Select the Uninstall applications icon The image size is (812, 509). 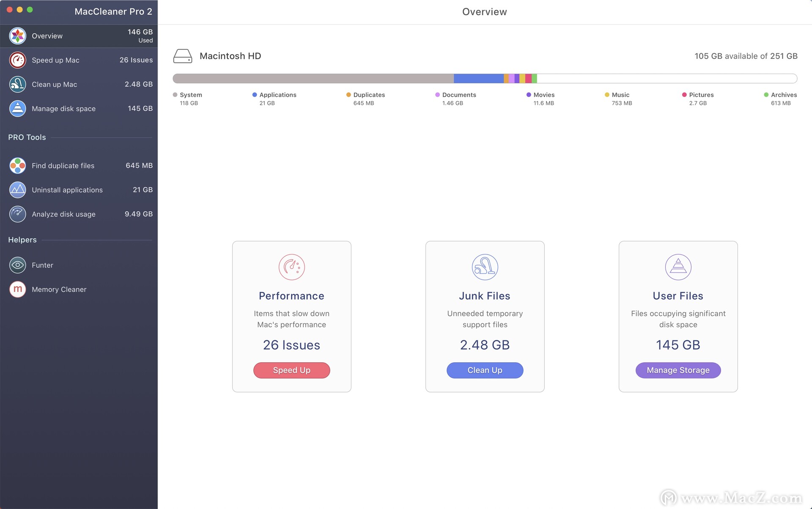coord(18,189)
